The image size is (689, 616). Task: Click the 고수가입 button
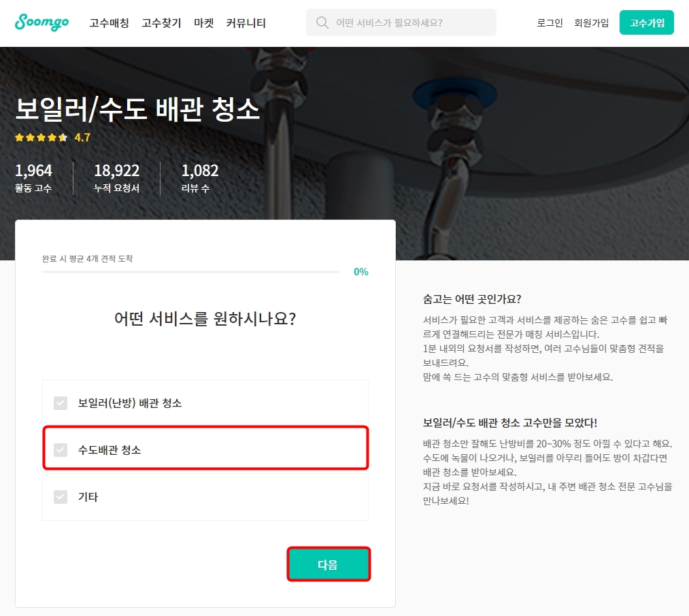[646, 22]
